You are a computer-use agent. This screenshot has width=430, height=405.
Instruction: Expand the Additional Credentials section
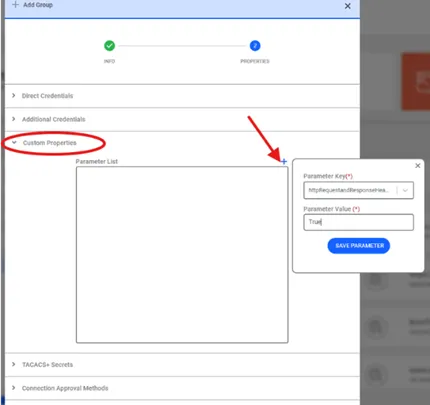click(14, 119)
